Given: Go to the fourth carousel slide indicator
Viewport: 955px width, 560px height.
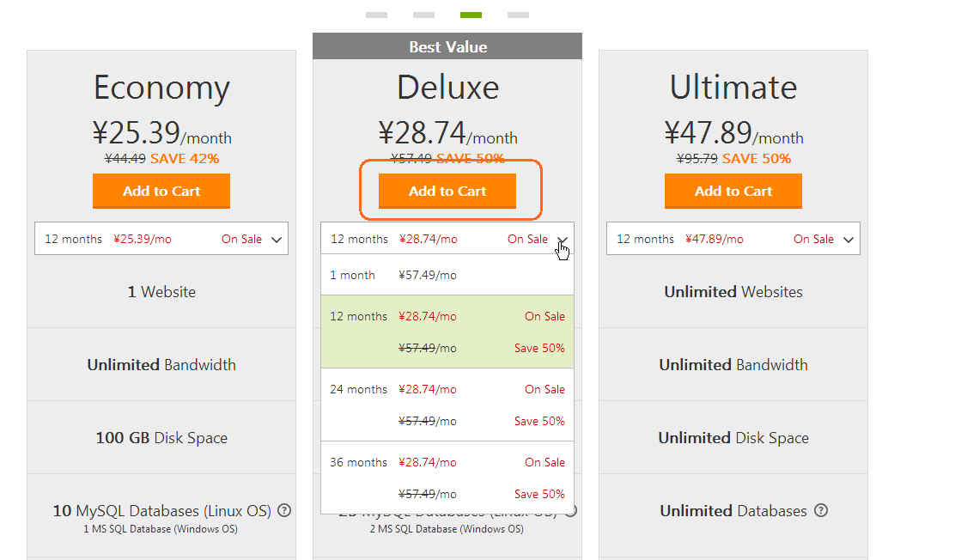Looking at the screenshot, I should pos(519,15).
